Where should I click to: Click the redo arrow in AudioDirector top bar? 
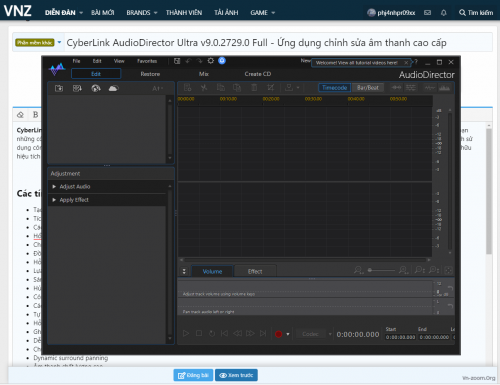199,61
